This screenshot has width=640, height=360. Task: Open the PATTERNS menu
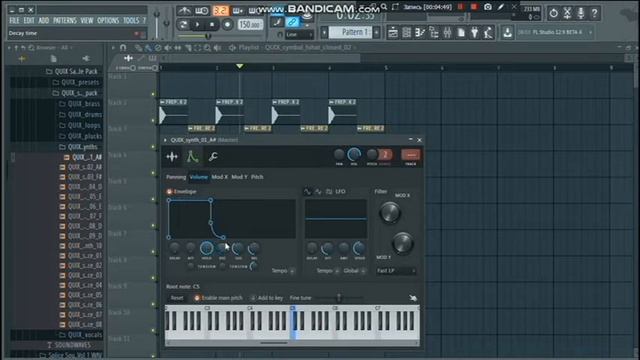[x=64, y=20]
